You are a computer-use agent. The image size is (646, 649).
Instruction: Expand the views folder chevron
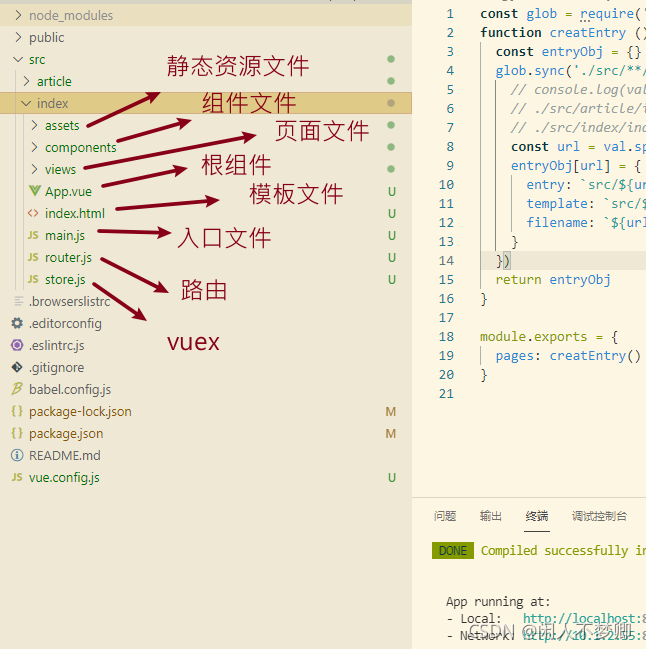coord(34,169)
